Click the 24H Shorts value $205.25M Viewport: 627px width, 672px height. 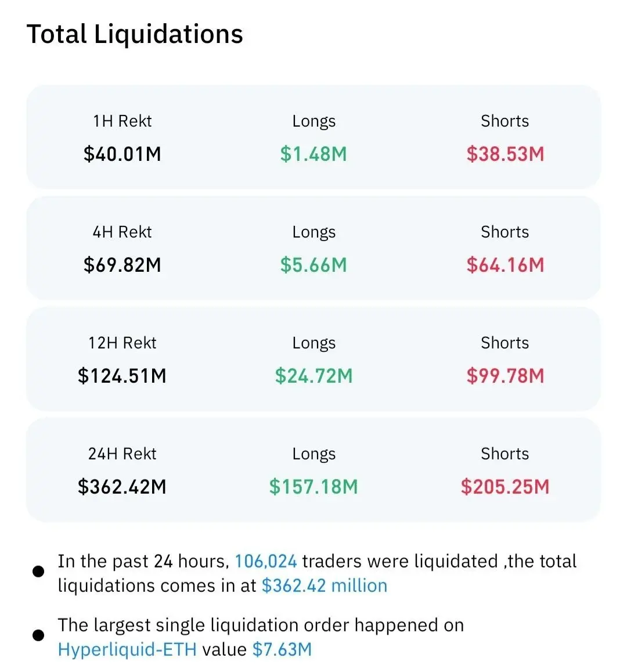[x=505, y=487]
